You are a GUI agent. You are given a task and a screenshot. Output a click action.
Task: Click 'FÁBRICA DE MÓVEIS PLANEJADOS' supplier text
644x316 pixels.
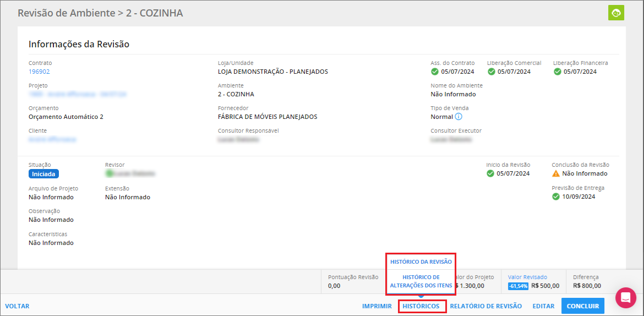(x=268, y=117)
